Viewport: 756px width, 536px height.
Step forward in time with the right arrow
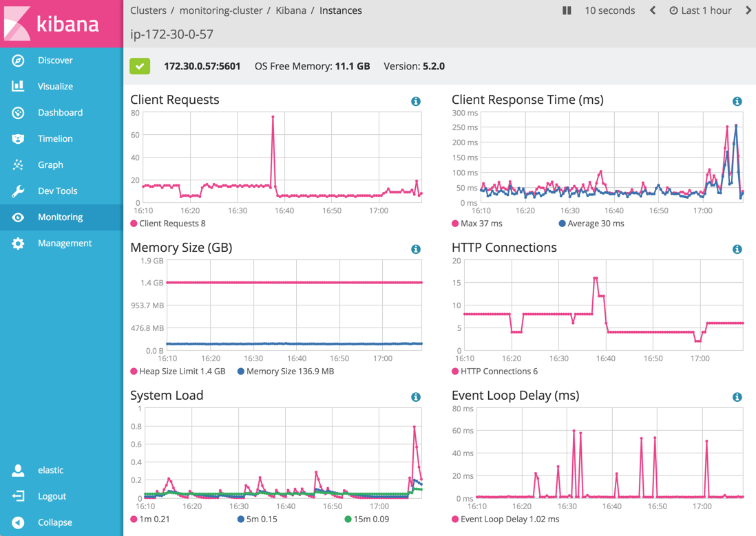pos(748,10)
